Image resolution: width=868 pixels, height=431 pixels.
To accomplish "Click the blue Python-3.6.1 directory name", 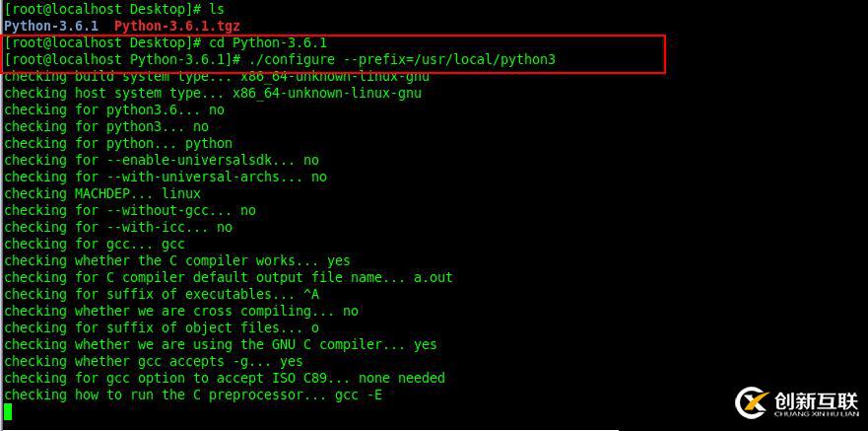I will pos(51,26).
